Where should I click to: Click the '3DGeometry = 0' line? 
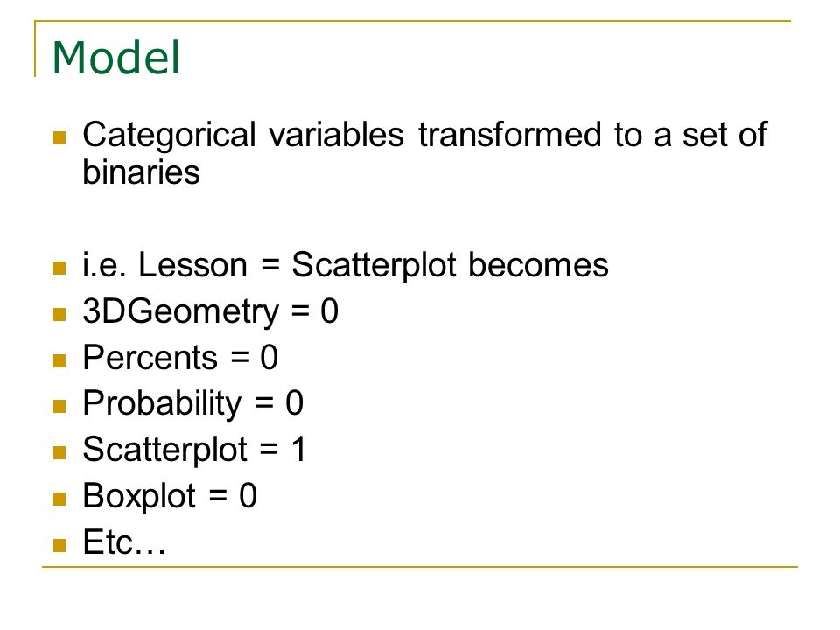(x=211, y=311)
